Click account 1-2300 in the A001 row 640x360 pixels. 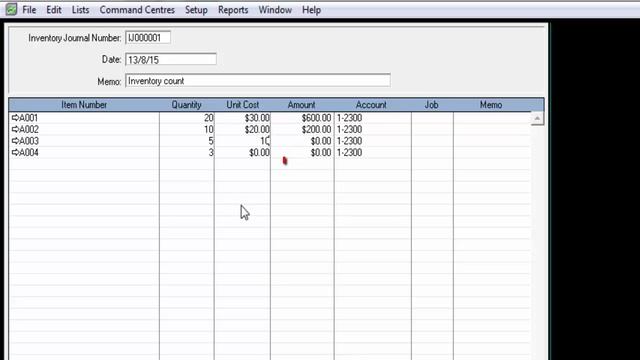(373, 118)
